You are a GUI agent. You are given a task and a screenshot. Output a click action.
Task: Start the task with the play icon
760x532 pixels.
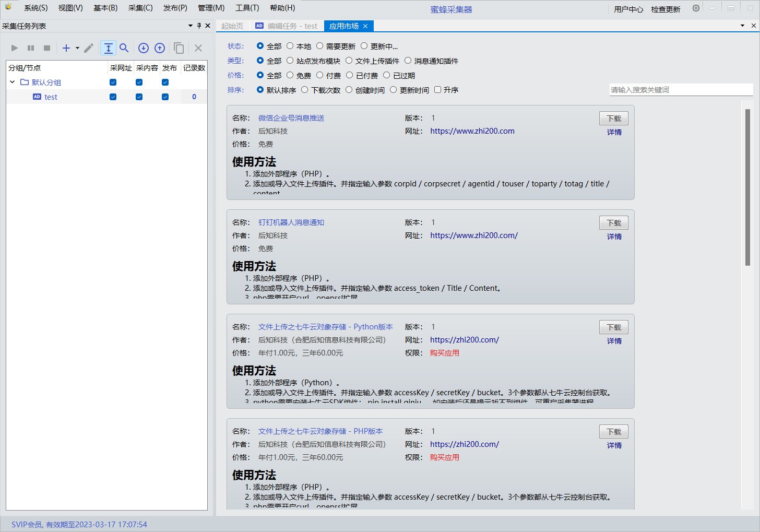coord(15,48)
